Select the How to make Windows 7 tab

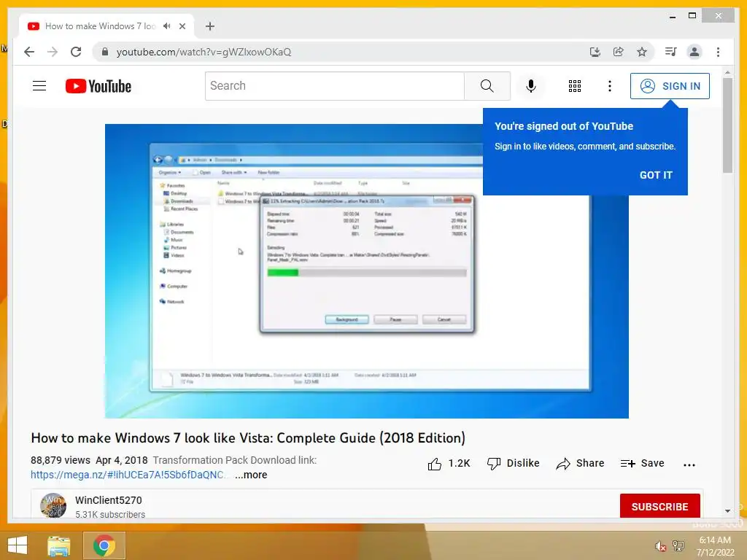(x=100, y=26)
